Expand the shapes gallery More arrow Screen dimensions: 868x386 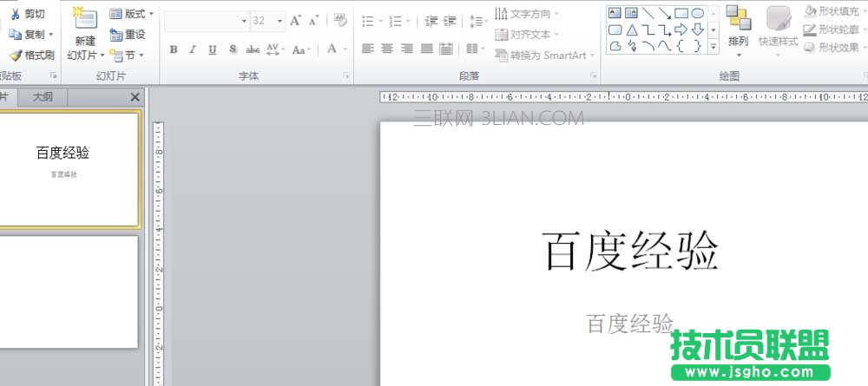tap(713, 47)
